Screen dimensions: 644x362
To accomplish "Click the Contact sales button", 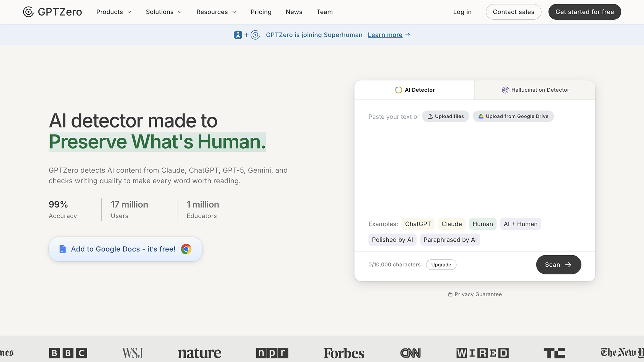I will point(514,12).
